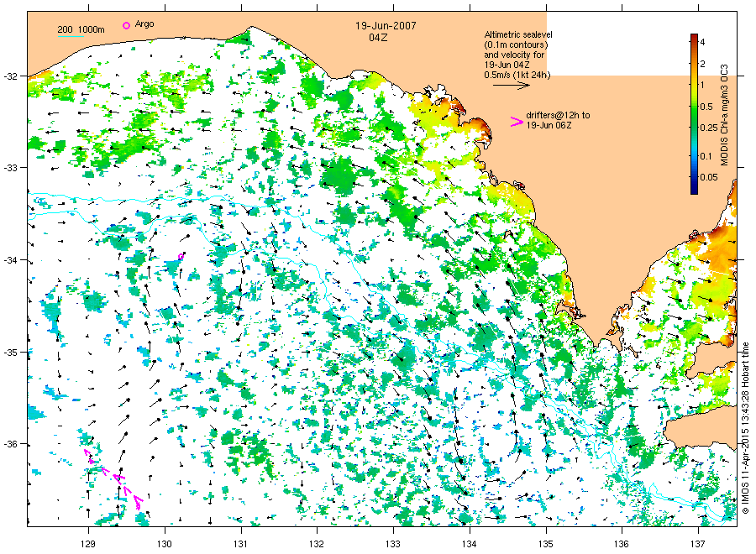Click the colorbar value 4 label
Image resolution: width=756 pixels, height=554 pixels.
click(702, 43)
